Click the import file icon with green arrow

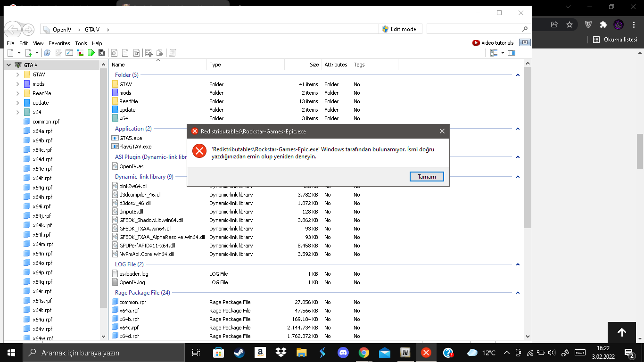click(28, 53)
